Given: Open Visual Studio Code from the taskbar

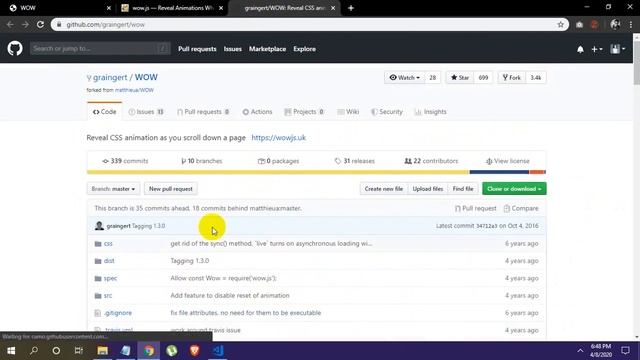Looking at the screenshot, I should point(218,351).
